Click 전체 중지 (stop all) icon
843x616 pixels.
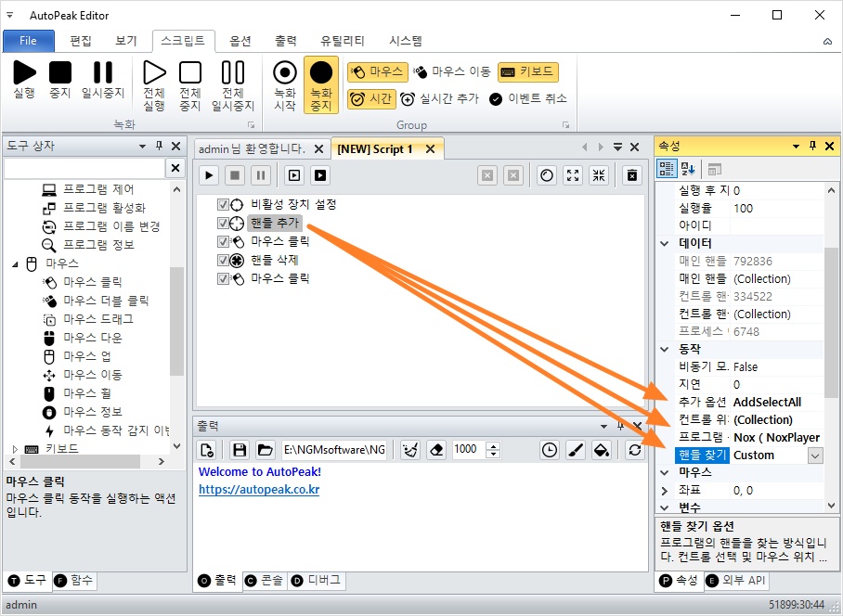[x=189, y=85]
